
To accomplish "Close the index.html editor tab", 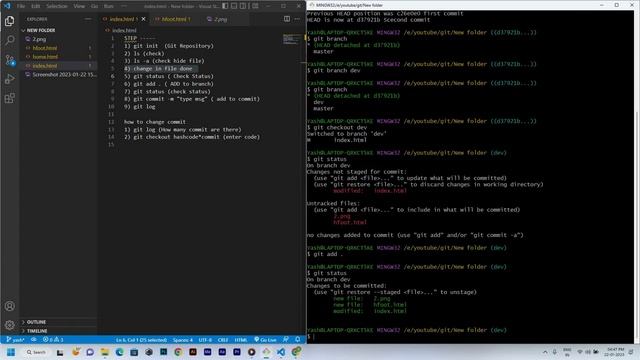I will 143,19.
